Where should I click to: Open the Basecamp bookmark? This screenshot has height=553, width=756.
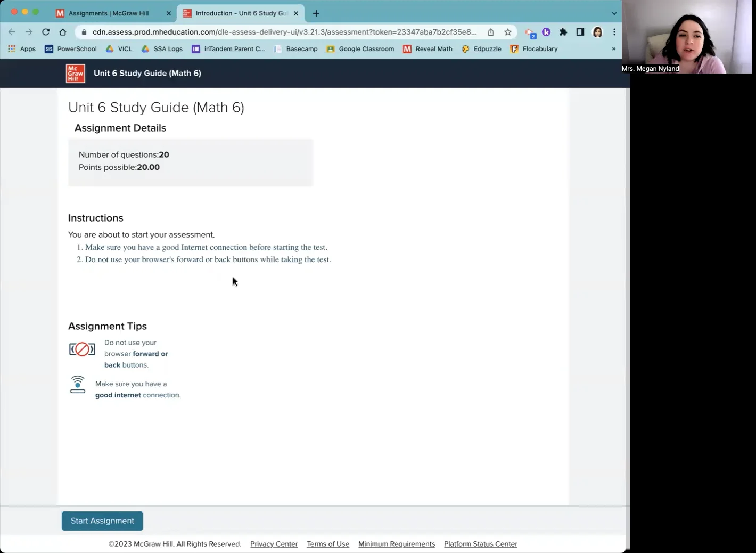(x=296, y=49)
